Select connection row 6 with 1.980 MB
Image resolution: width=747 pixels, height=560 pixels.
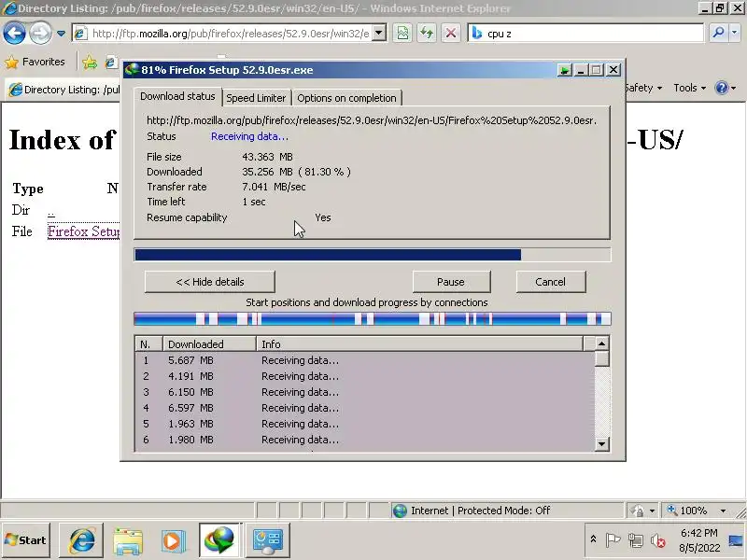365,440
